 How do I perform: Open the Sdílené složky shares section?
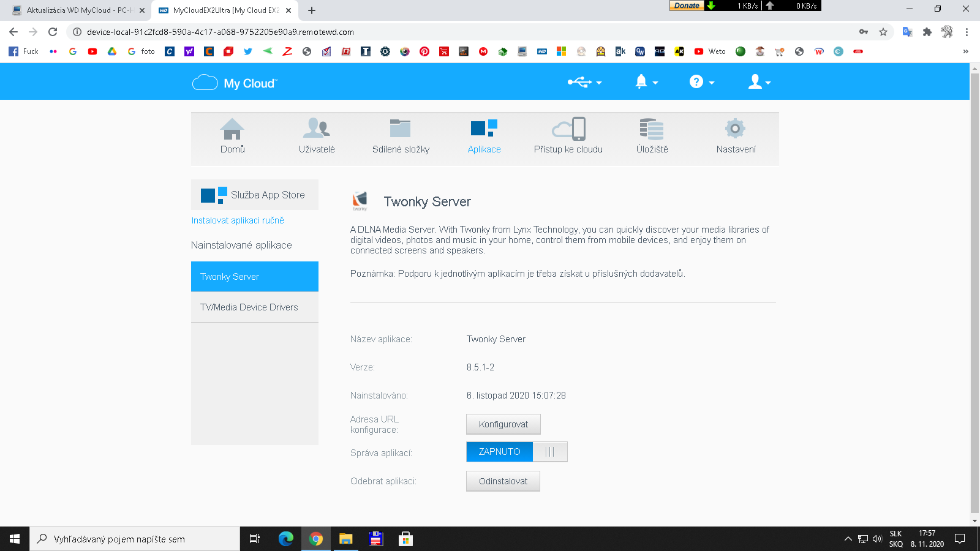coord(401,137)
